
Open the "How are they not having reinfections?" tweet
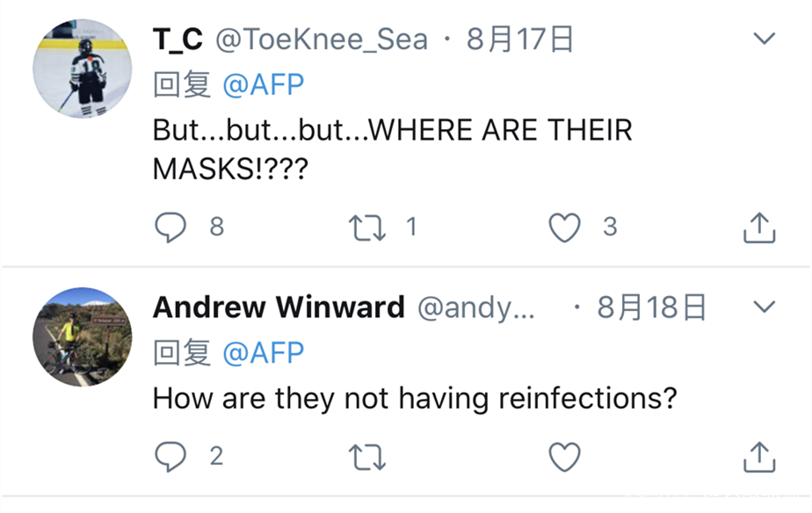coord(415,399)
